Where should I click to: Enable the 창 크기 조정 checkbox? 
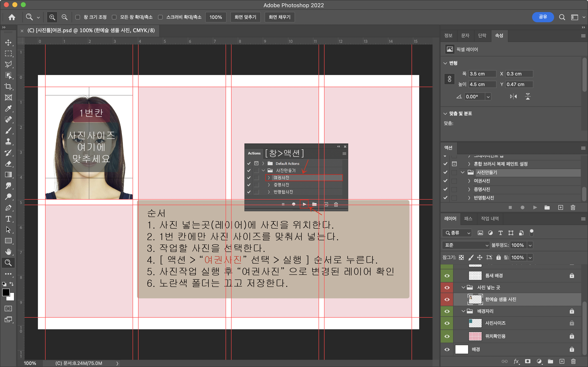click(78, 17)
